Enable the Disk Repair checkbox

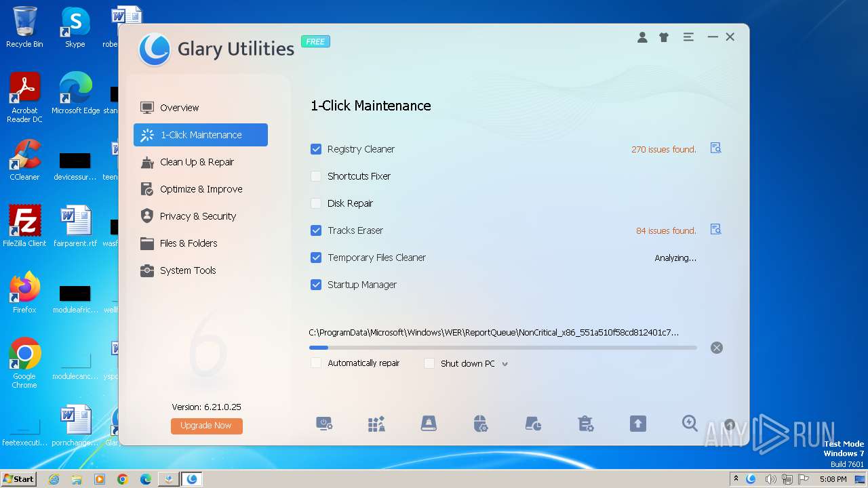pos(316,203)
